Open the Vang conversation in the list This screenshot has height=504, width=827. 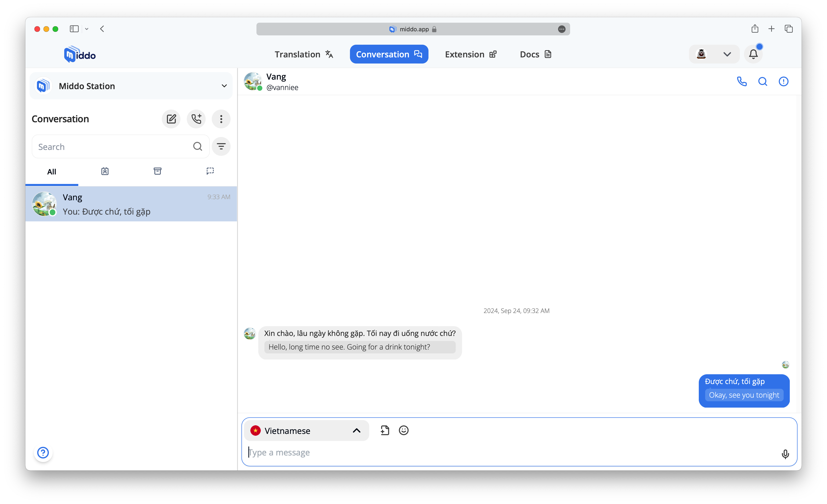[131, 204]
